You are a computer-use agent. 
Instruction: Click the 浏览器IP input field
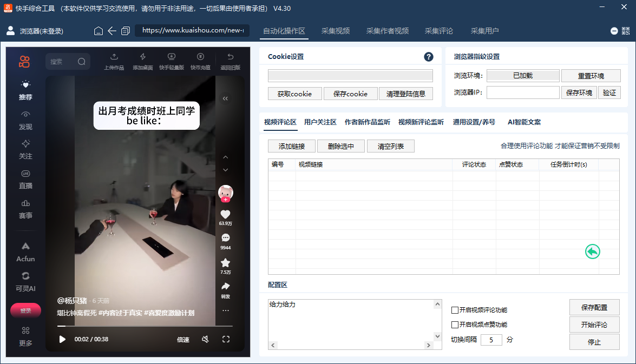pyautogui.click(x=522, y=92)
